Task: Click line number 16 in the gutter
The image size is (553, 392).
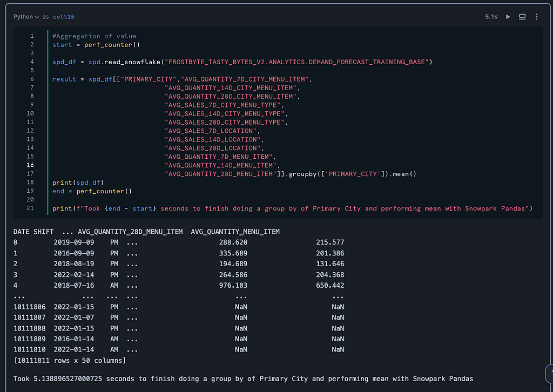Action: (x=30, y=165)
